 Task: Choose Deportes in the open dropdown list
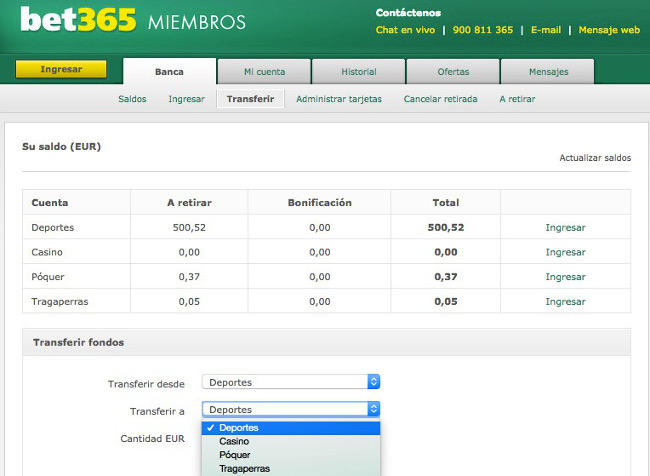pyautogui.click(x=291, y=428)
